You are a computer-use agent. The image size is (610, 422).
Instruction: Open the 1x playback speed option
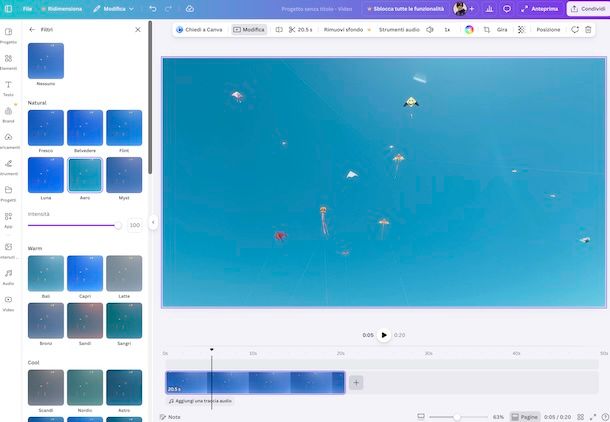click(447, 30)
